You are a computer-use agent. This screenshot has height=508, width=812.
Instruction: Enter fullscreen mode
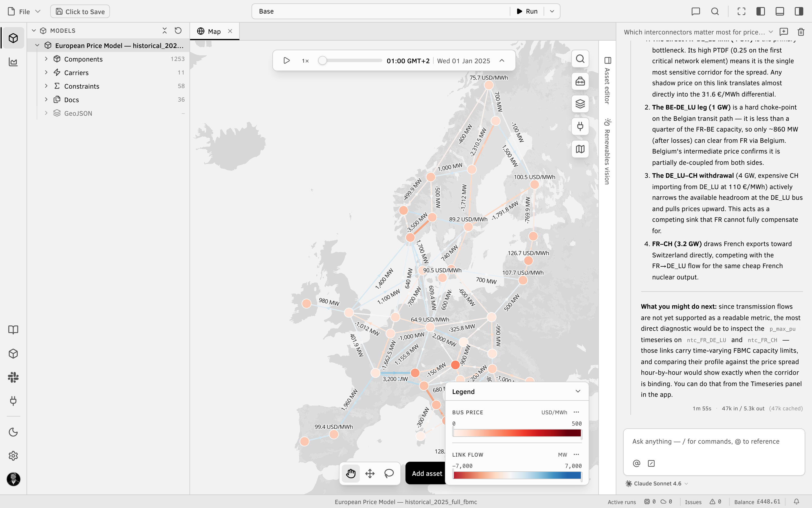click(741, 11)
